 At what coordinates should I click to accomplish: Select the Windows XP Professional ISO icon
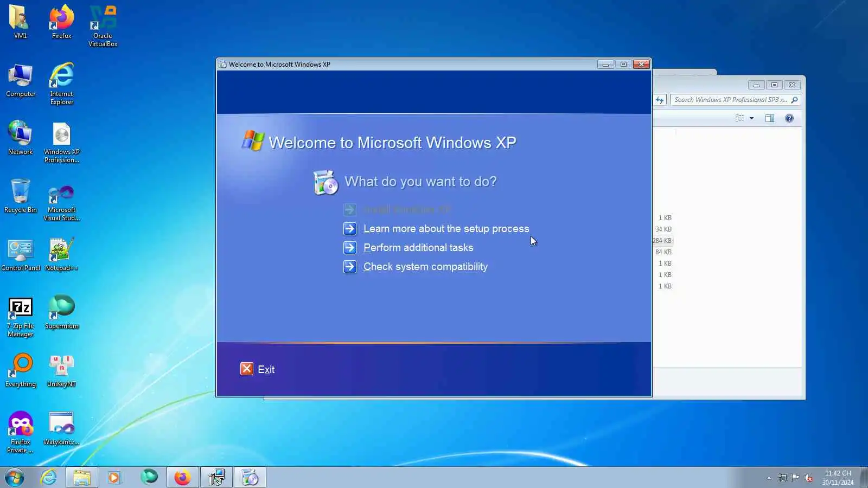(61, 142)
